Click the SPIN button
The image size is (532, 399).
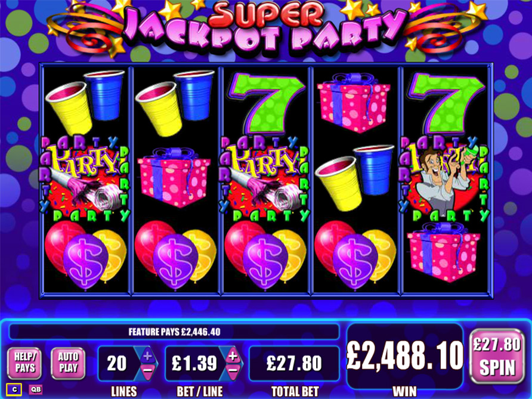coord(497,356)
